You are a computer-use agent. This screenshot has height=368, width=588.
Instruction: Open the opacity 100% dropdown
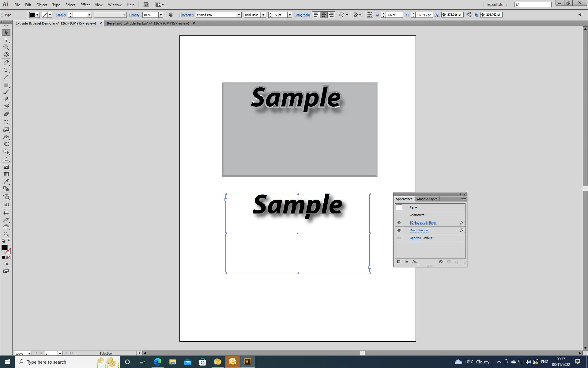(160, 15)
